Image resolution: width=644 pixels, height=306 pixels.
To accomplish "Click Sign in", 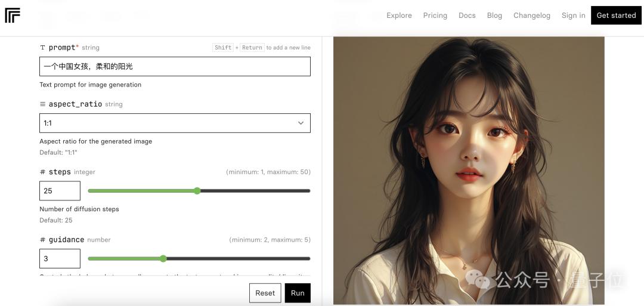I will pos(574,16).
